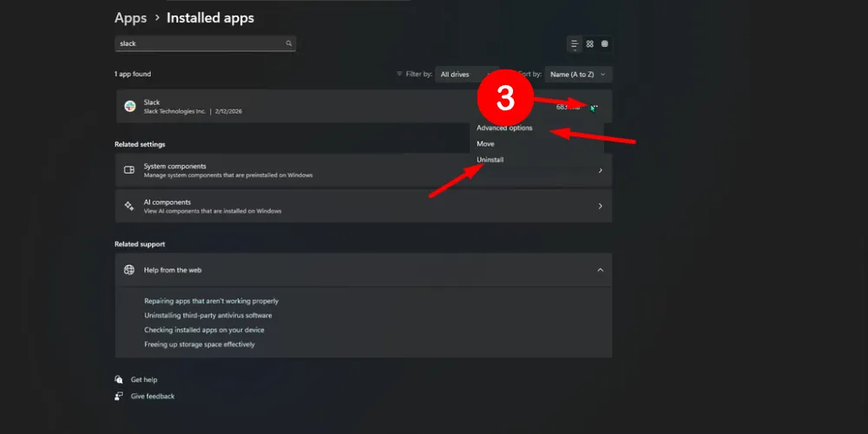Viewport: 868px width, 434px height.
Task: Click the AI components title text
Action: [168, 202]
